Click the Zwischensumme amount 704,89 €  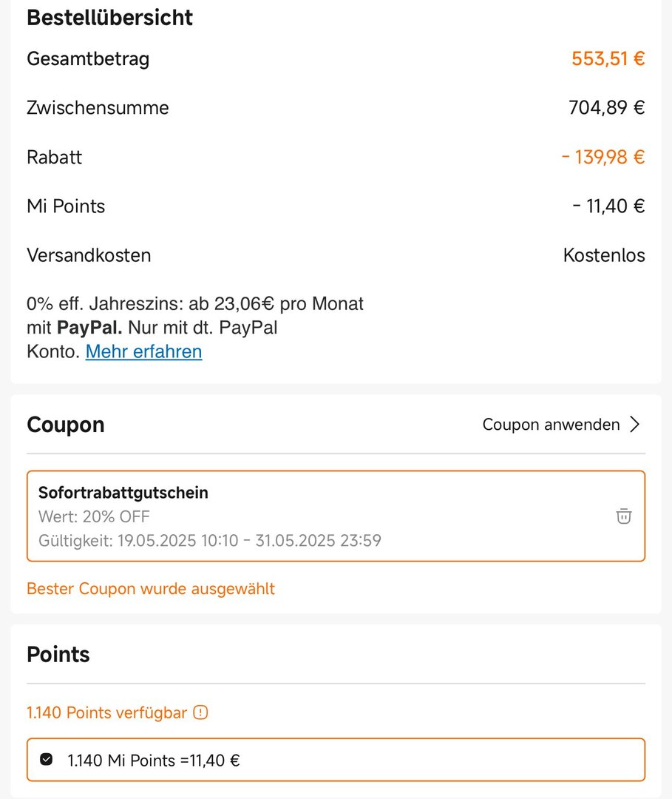pos(606,107)
